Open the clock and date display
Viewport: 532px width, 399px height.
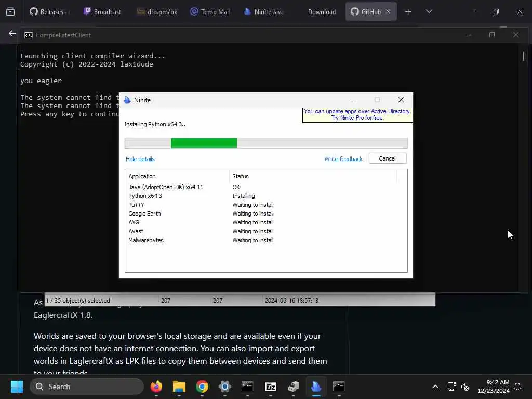(494, 387)
